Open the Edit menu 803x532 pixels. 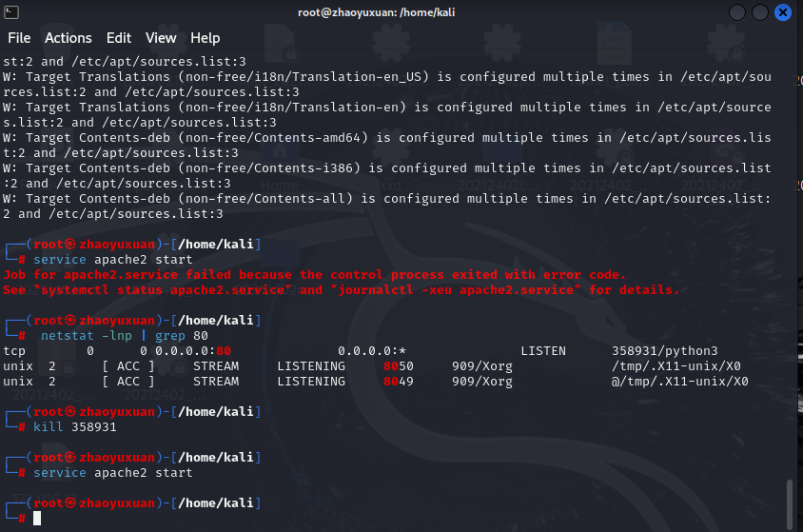[119, 38]
